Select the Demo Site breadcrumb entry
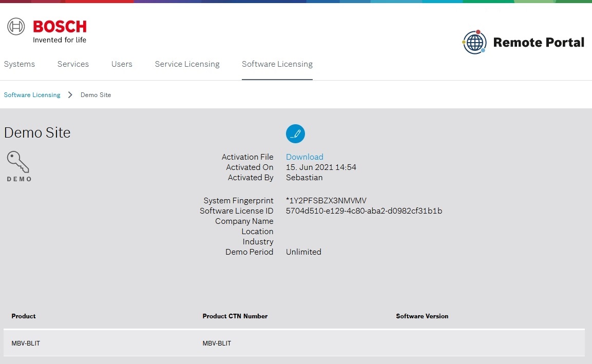The image size is (592, 364). [x=96, y=94]
